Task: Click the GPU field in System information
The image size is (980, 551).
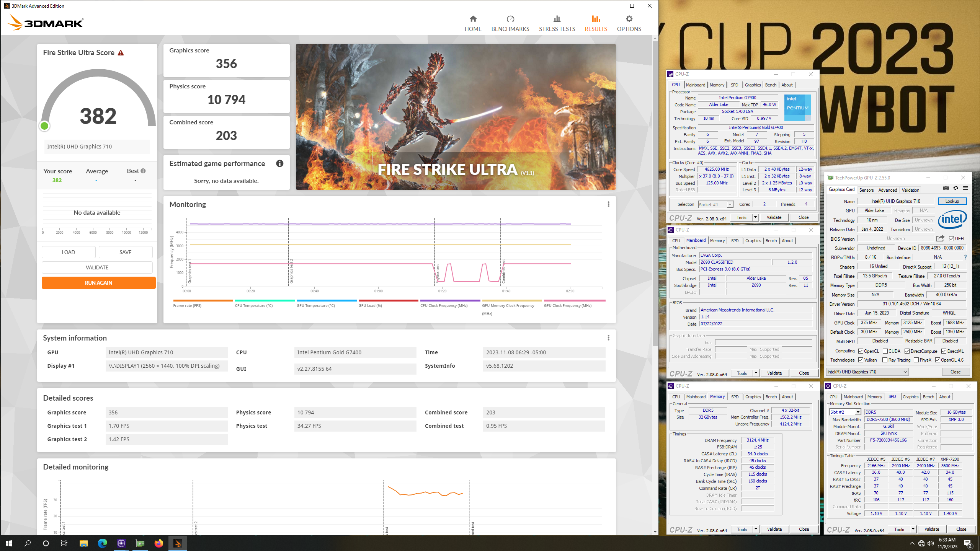Action: pos(167,352)
